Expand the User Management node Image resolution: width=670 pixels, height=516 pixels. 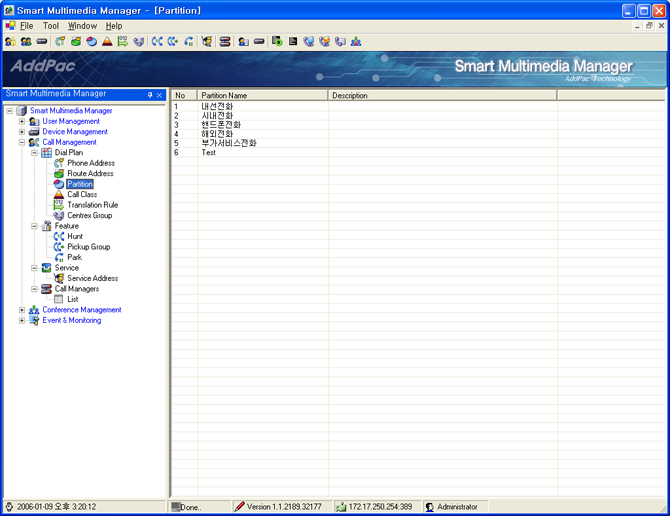[x=22, y=121]
